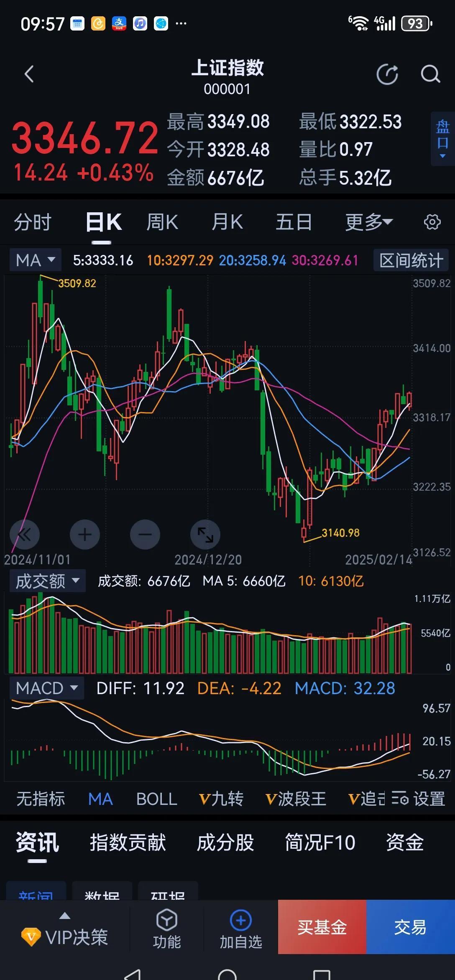The width and height of the screenshot is (455, 980).
Task: Select 波段王 VIP indicator
Action: click(x=296, y=799)
